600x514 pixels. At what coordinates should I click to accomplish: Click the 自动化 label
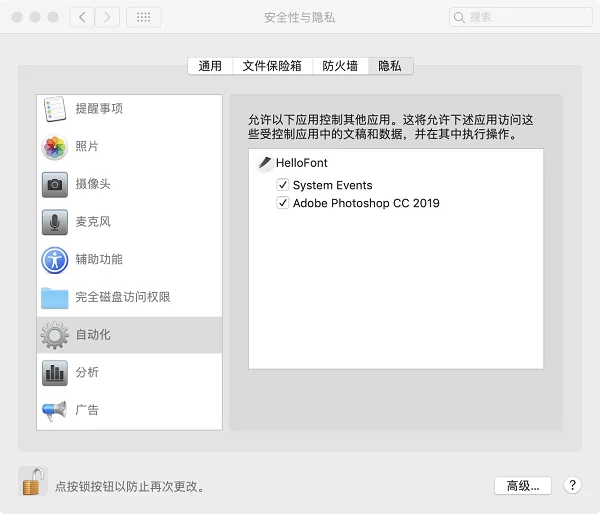[x=93, y=335]
